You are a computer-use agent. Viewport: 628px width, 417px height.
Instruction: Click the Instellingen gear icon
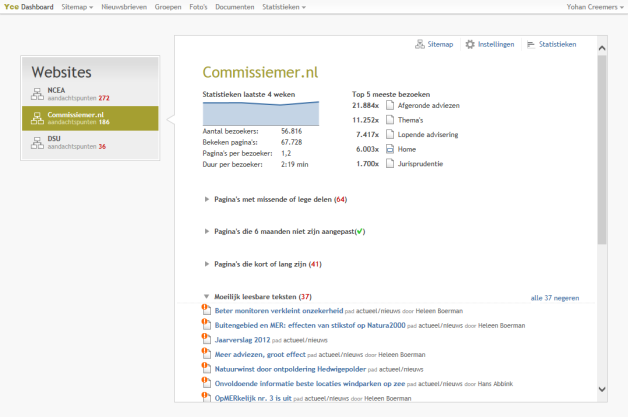[470, 44]
